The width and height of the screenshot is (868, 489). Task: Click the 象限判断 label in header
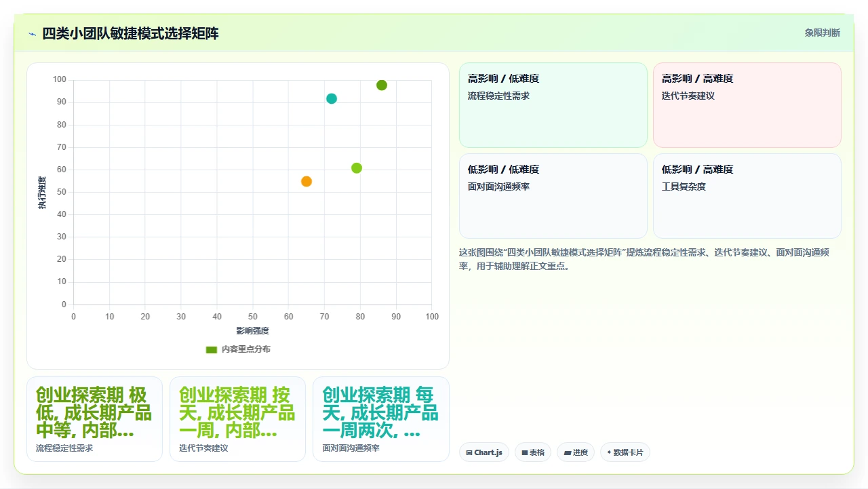tap(823, 33)
